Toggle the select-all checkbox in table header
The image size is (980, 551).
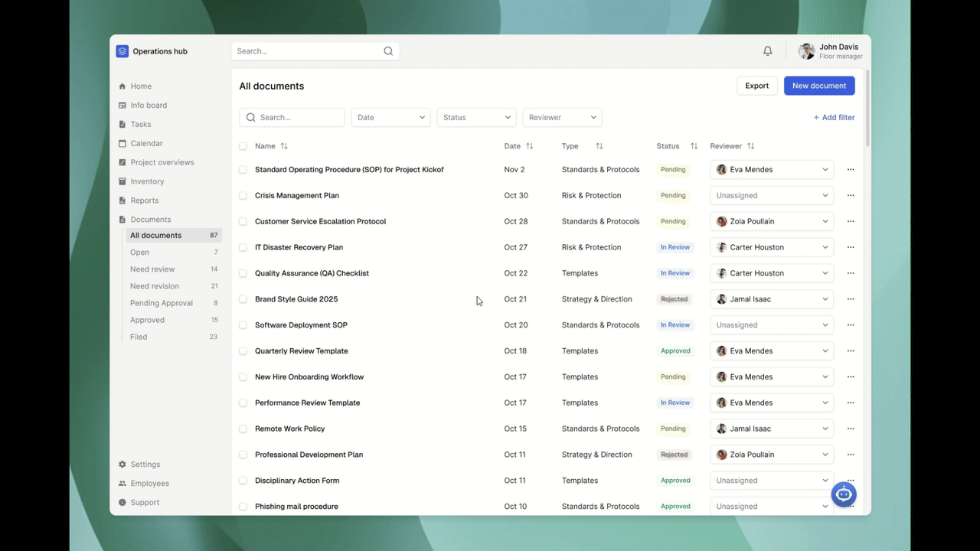[x=243, y=146]
